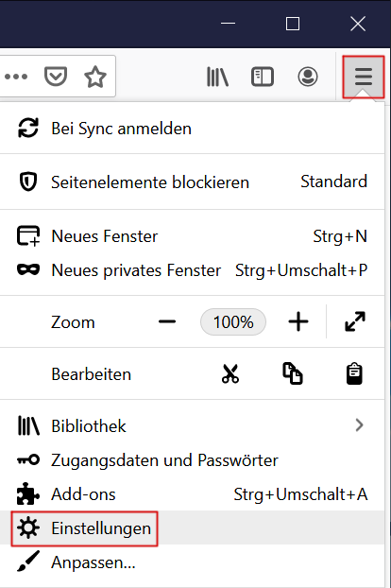The image size is (391, 588).
Task: Click the copy icon in Bearbeiten row
Action: pyautogui.click(x=292, y=373)
